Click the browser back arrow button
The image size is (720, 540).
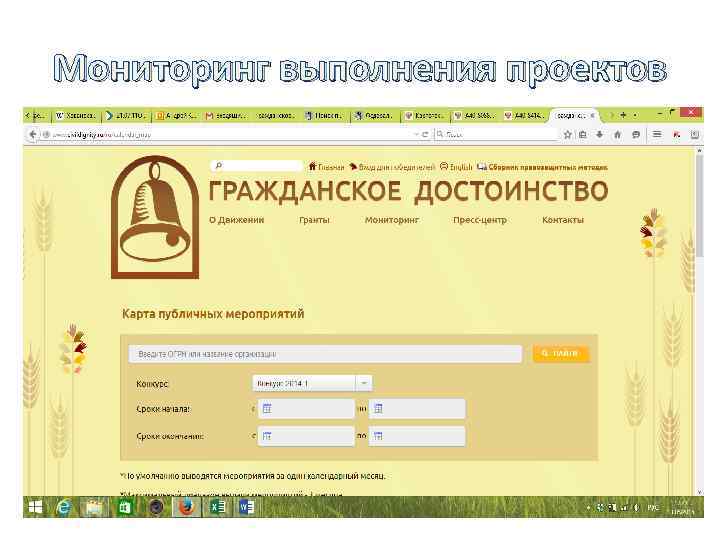(33, 135)
